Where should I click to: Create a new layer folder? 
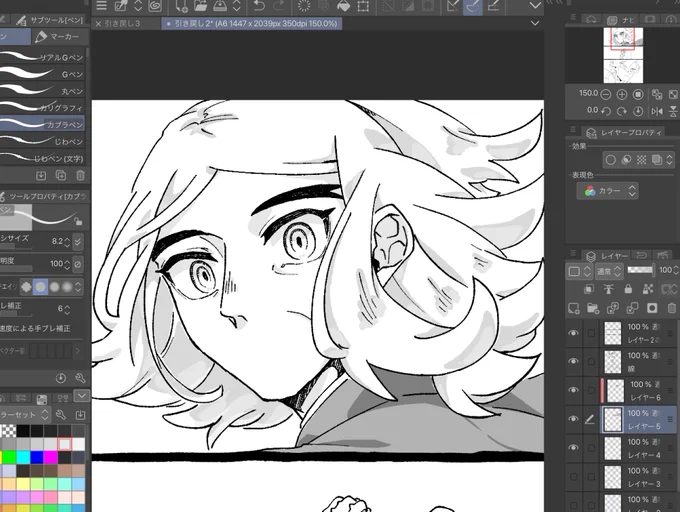point(592,308)
